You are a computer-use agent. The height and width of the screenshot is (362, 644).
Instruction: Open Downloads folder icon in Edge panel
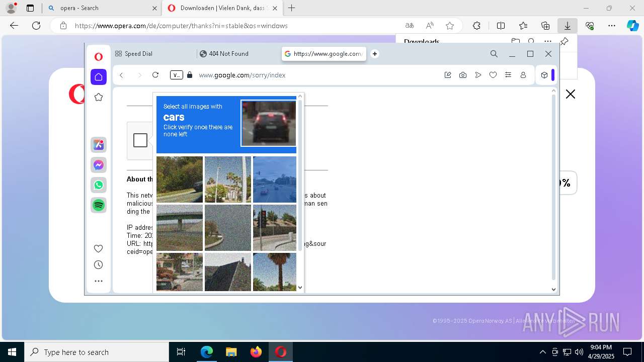(516, 41)
